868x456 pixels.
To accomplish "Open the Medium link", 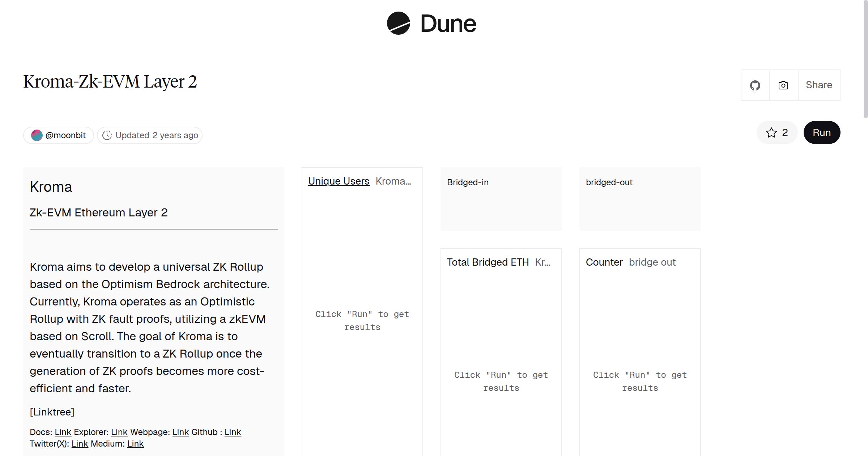I will pyautogui.click(x=135, y=444).
